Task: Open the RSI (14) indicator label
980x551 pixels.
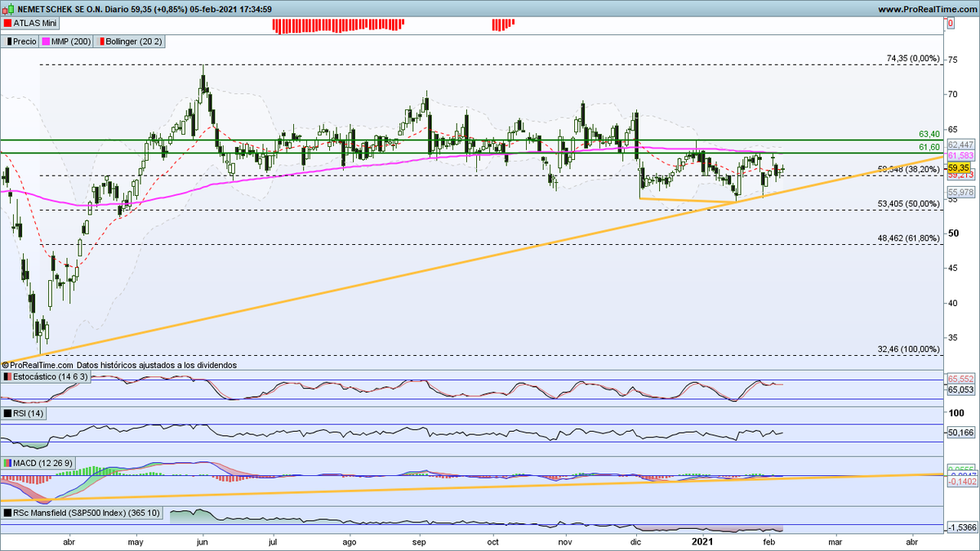Action: coord(30,414)
